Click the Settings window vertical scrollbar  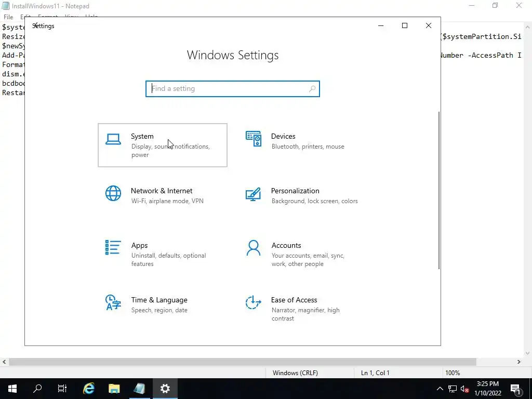point(438,190)
